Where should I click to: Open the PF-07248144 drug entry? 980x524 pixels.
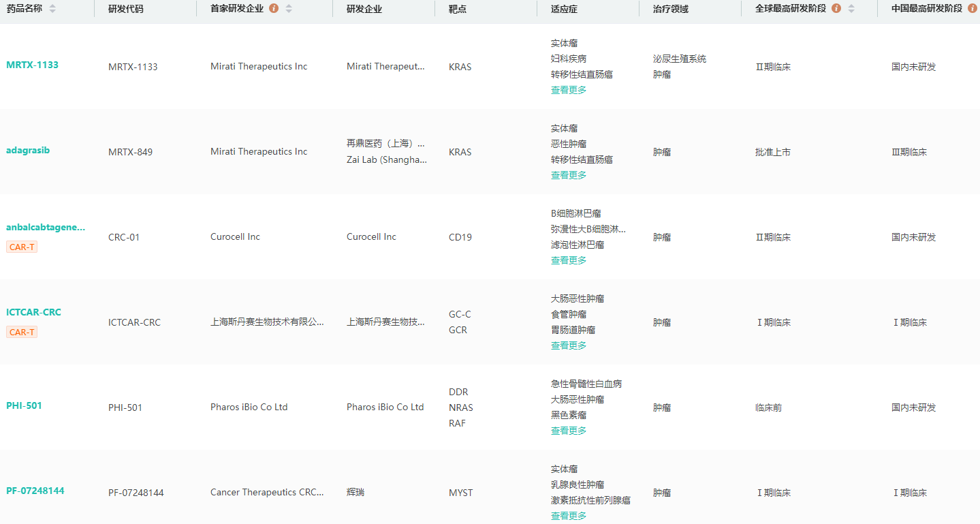pos(35,491)
